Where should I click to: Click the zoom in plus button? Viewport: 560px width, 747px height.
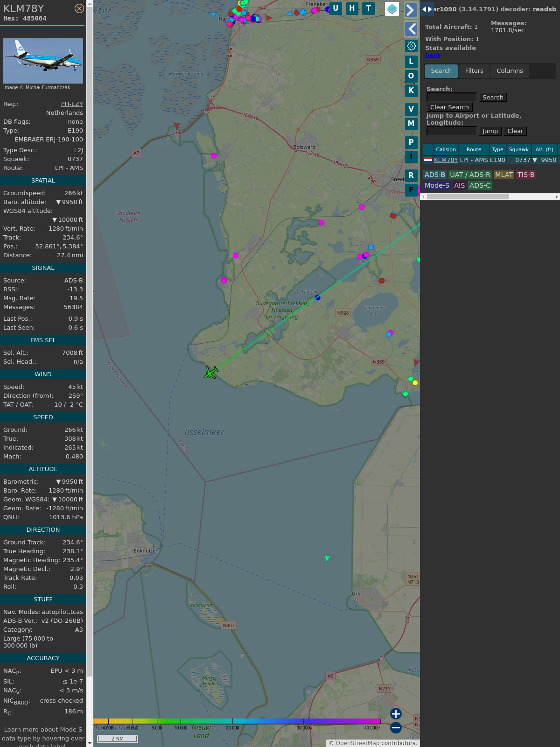coord(396,713)
